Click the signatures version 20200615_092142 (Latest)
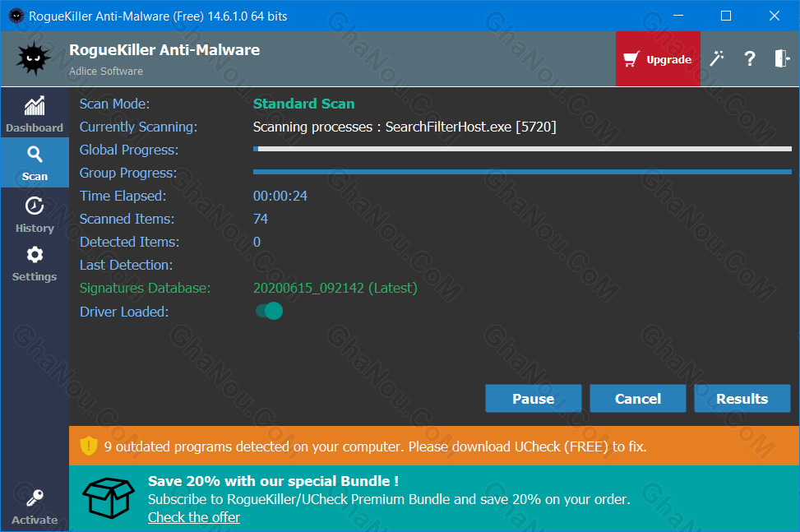 (335, 288)
